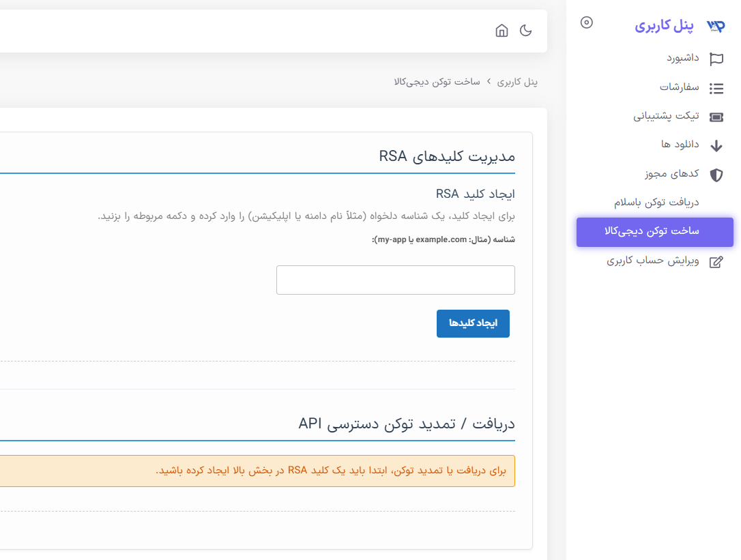
Task: Click پنل کاربری breadcrumb link
Action: [517, 83]
